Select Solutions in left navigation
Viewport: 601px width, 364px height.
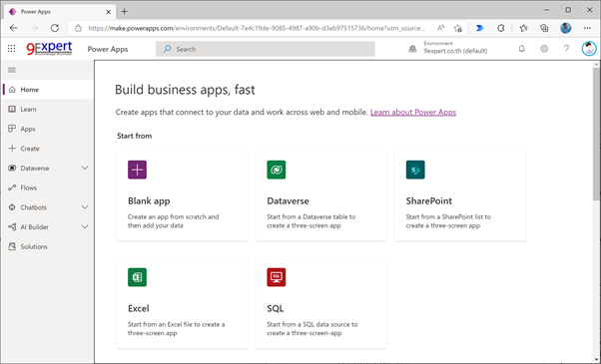(48, 246)
